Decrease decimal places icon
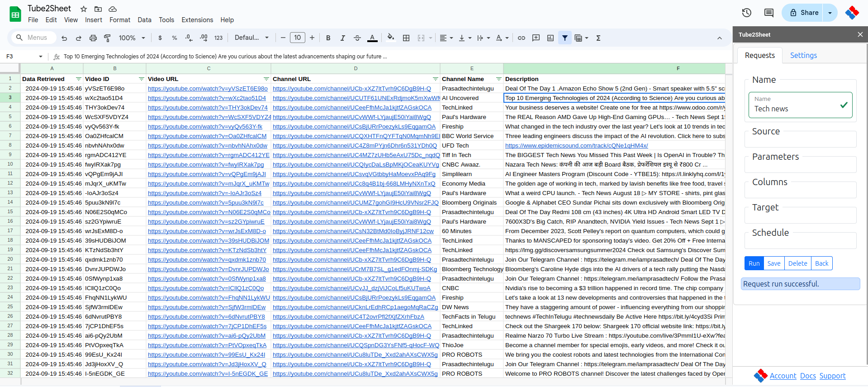The height and width of the screenshot is (387, 868). click(x=189, y=38)
